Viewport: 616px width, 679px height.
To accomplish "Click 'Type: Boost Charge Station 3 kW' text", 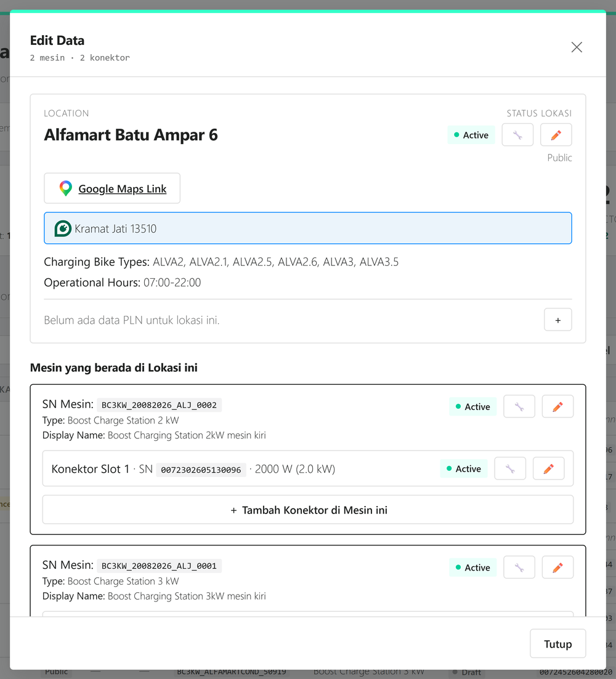I will [x=110, y=581].
